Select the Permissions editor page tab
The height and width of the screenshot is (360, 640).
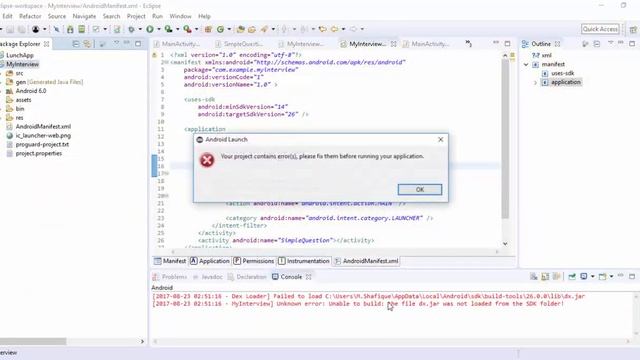[x=254, y=261]
